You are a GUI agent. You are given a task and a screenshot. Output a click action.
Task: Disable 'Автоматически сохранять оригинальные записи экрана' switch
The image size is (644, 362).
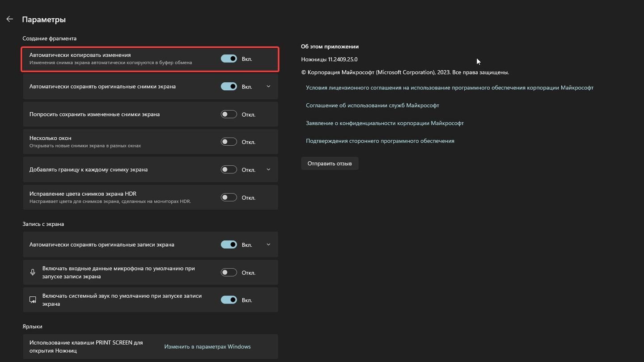[229, 244]
